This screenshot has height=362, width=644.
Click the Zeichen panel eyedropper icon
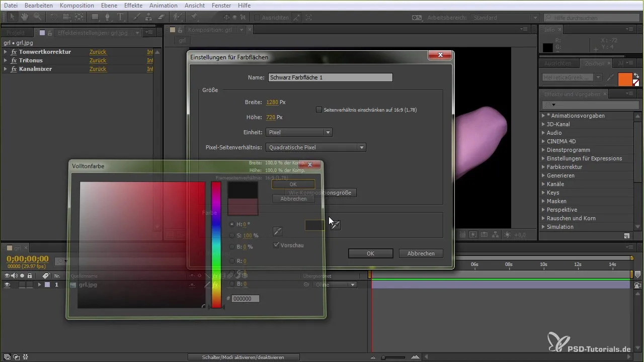(611, 78)
